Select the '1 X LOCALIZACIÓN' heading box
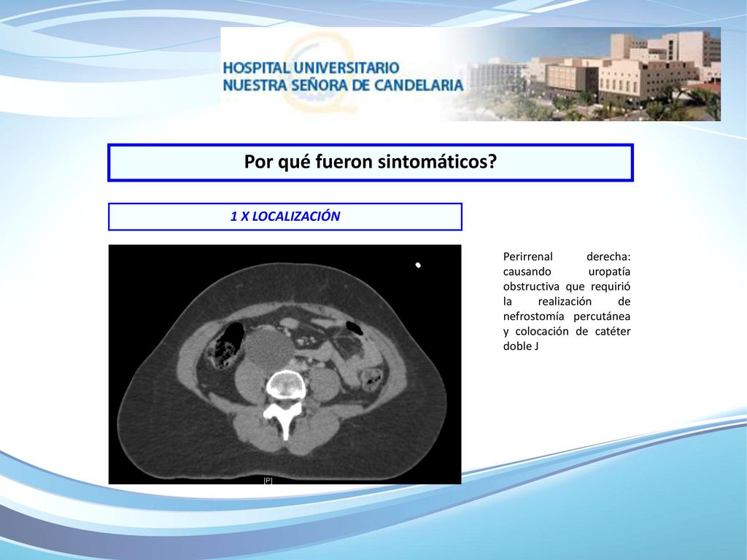This screenshot has height=560, width=747. (x=285, y=217)
